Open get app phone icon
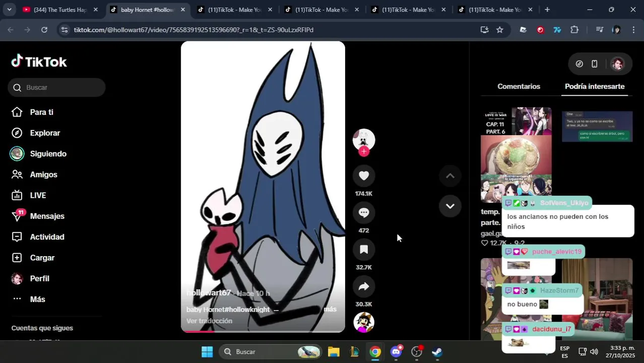This screenshot has height=363, width=644. (x=595, y=64)
